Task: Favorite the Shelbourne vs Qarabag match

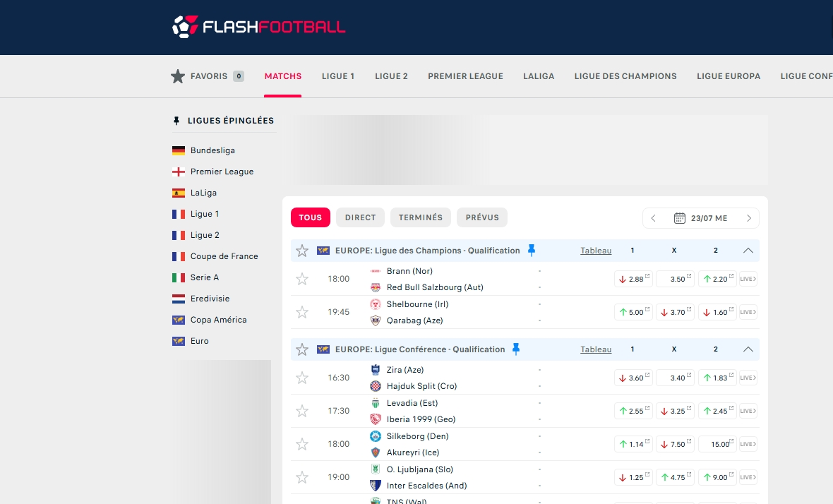Action: (302, 312)
